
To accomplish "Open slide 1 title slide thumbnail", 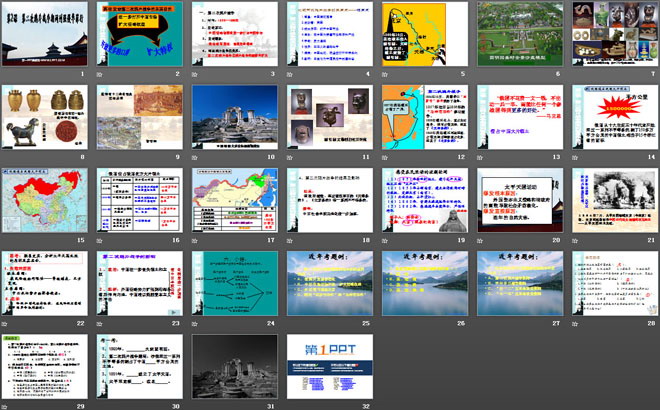I will (47, 35).
